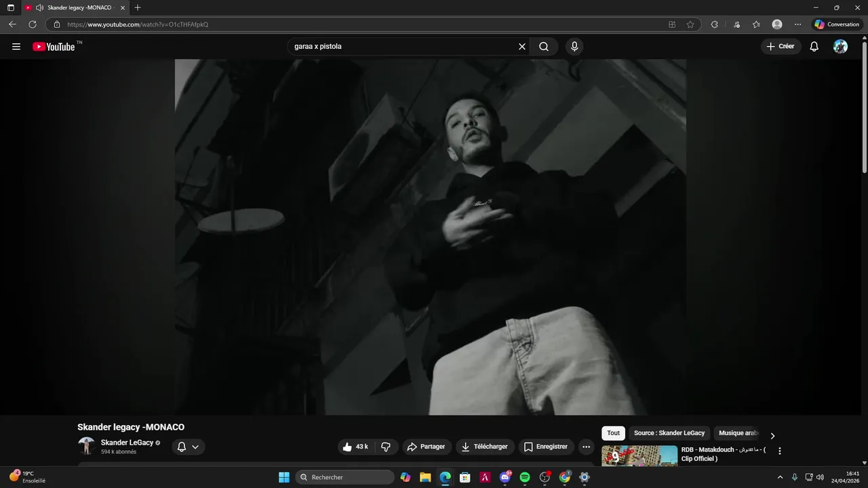Expand subscription notification bell dropdown

pyautogui.click(x=188, y=447)
